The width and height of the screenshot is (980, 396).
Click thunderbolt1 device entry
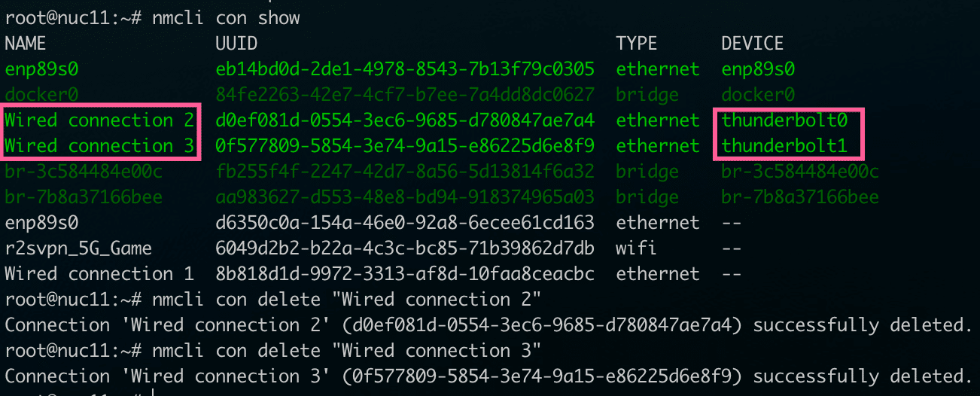[785, 146]
